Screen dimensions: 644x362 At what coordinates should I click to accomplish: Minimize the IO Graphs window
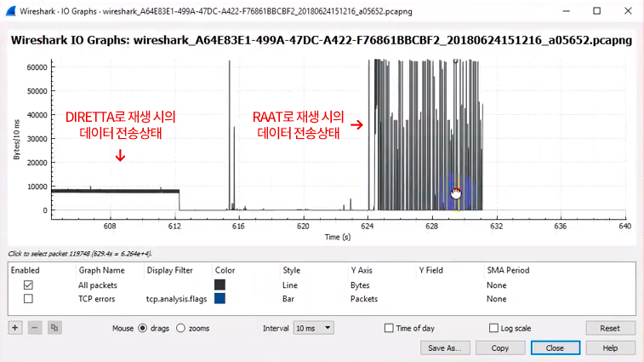click(567, 11)
